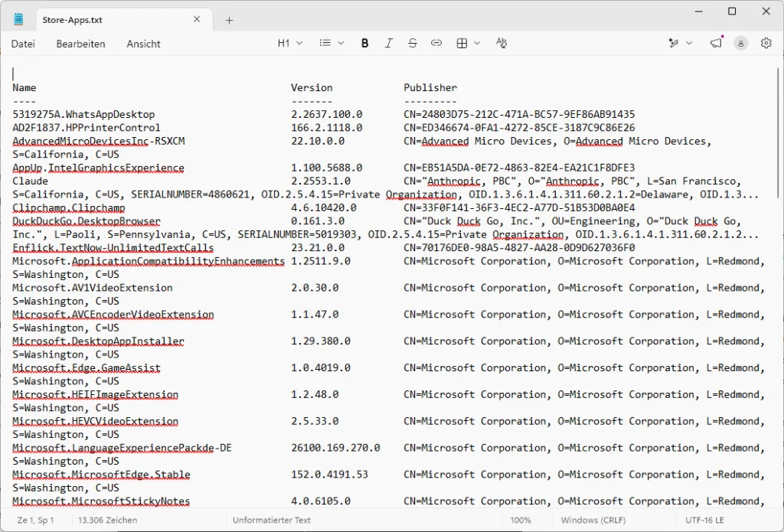This screenshot has height=532, width=784.
Task: Click the Unformatierter Text status entry
Action: [272, 520]
